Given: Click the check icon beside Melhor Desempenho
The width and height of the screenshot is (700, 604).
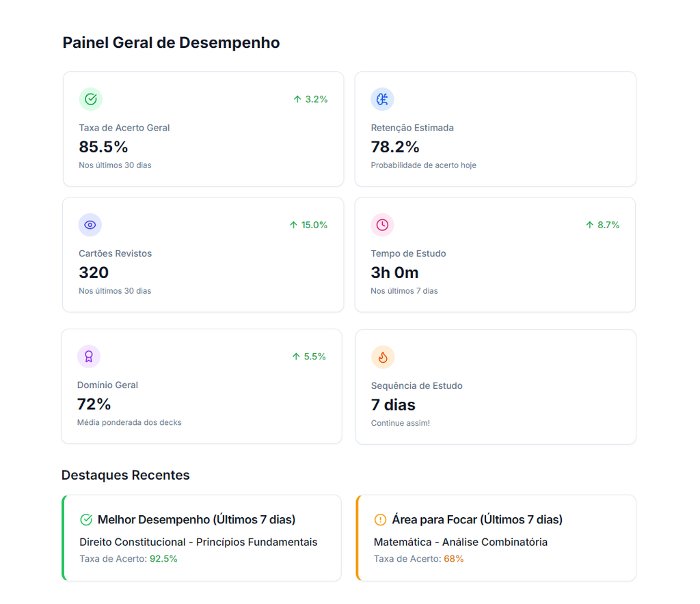Looking at the screenshot, I should [x=86, y=520].
